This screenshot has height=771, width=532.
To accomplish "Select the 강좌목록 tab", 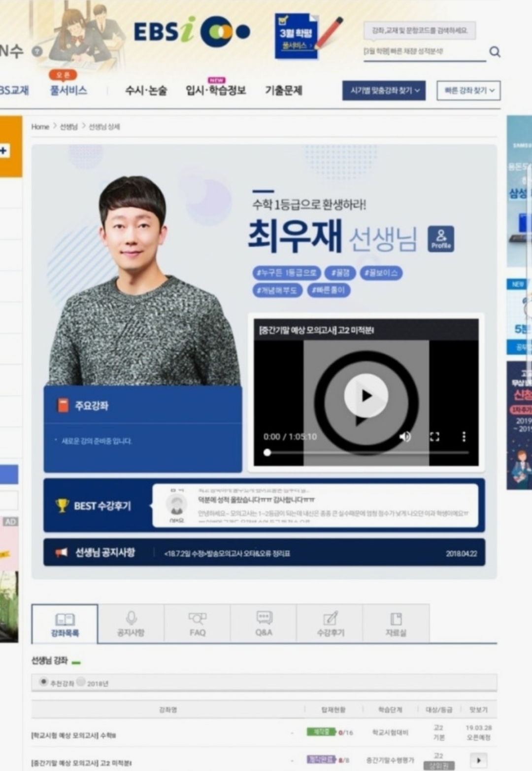I will pos(65,624).
